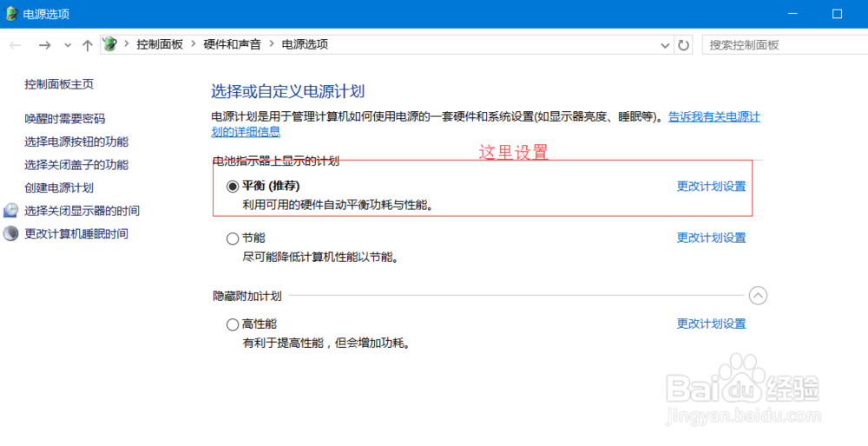Open 更改计划设置 for 平衡 plan
868x446 pixels.
(712, 187)
